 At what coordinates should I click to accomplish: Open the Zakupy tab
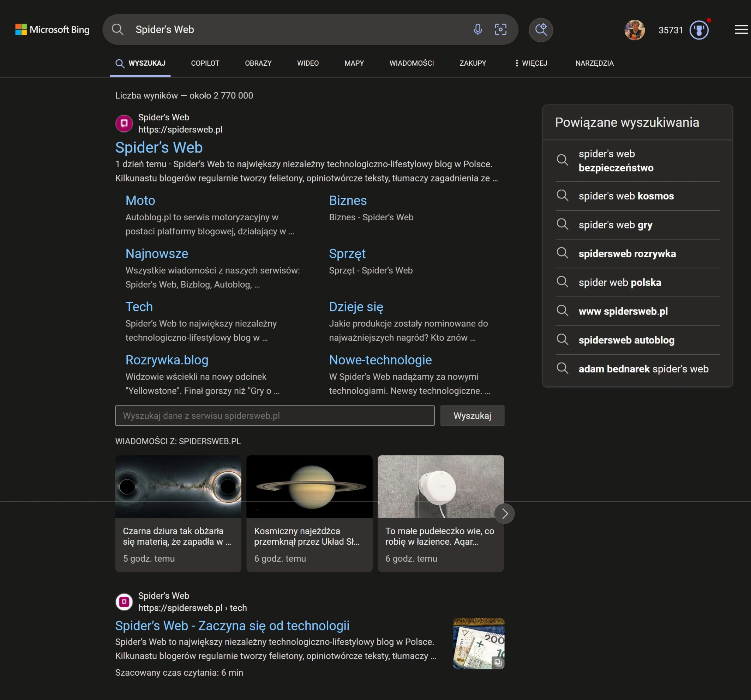point(473,63)
